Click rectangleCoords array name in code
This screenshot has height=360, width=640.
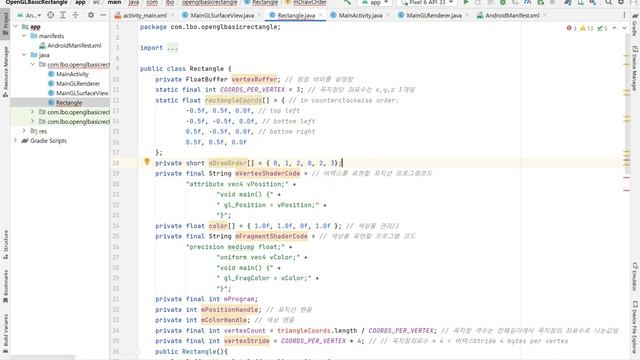(233, 100)
